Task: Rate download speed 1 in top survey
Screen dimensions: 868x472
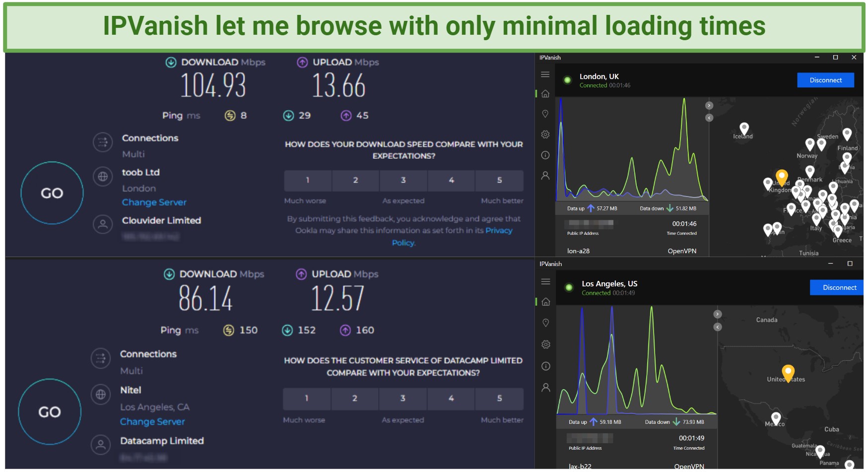Action: pyautogui.click(x=308, y=181)
